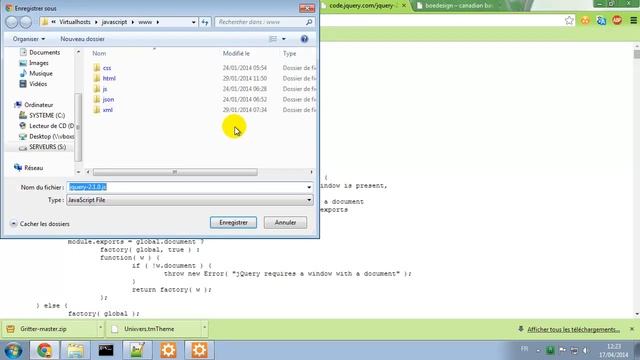The width and height of the screenshot is (640, 360).
Task: Collapse folders with Cacher les dossiers
Action: [x=40, y=224]
